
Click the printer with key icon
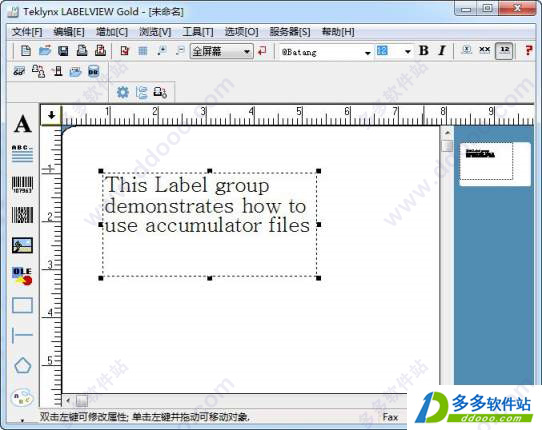pos(160,92)
